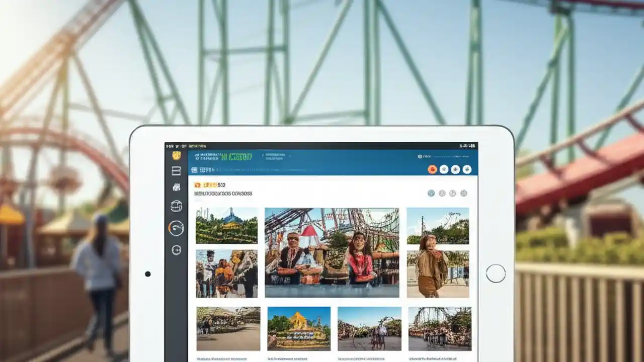The image size is (644, 362).
Task: Select the crosshair target icon in the sidebar
Action: point(176,249)
